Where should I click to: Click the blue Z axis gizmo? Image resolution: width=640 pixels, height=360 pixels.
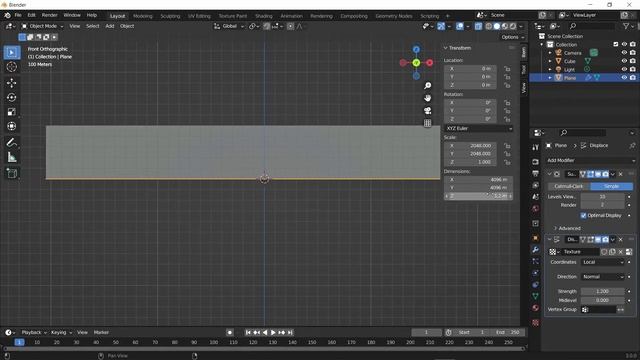click(x=416, y=50)
